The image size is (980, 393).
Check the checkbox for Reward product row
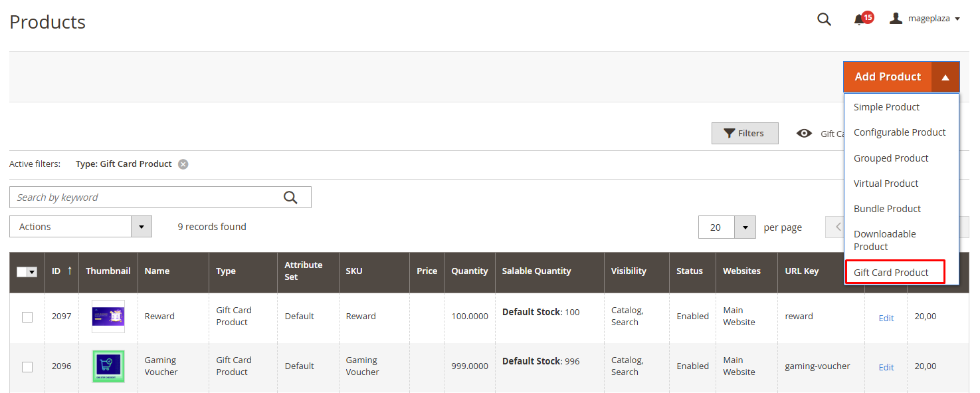[27, 317]
